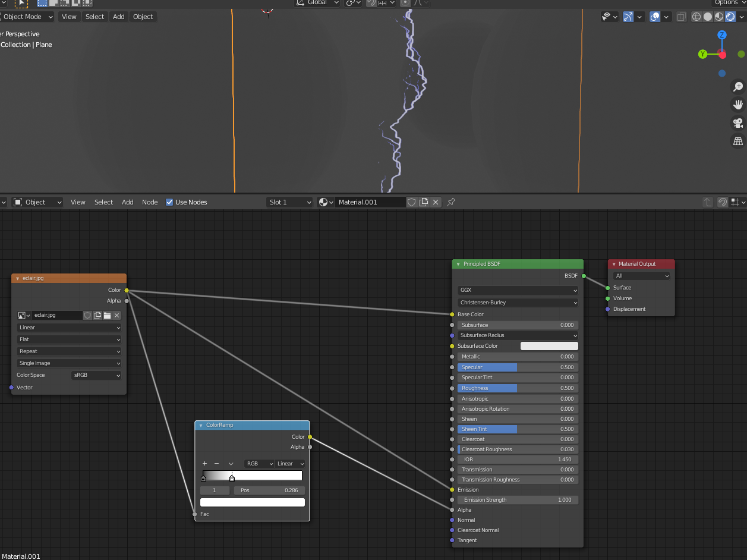Pin the material with pushpin icon
This screenshot has width=747, height=560.
[451, 202]
